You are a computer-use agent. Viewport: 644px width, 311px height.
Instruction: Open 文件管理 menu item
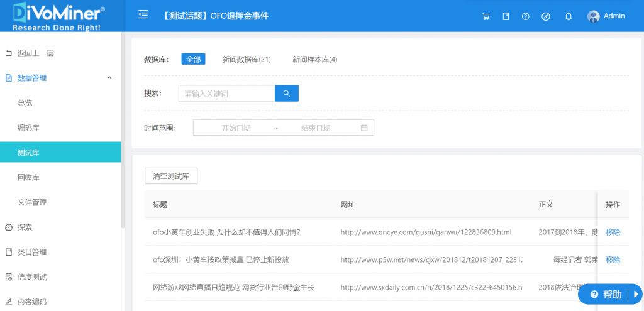point(32,202)
